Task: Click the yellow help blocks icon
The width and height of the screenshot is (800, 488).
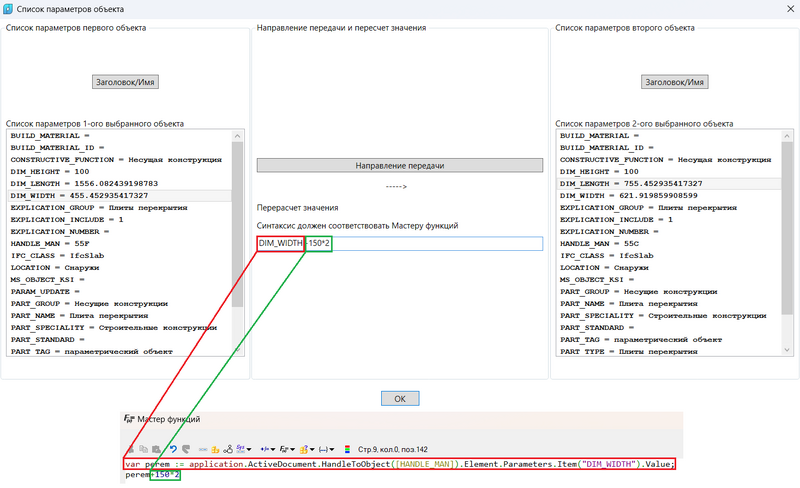Action: tap(304, 449)
